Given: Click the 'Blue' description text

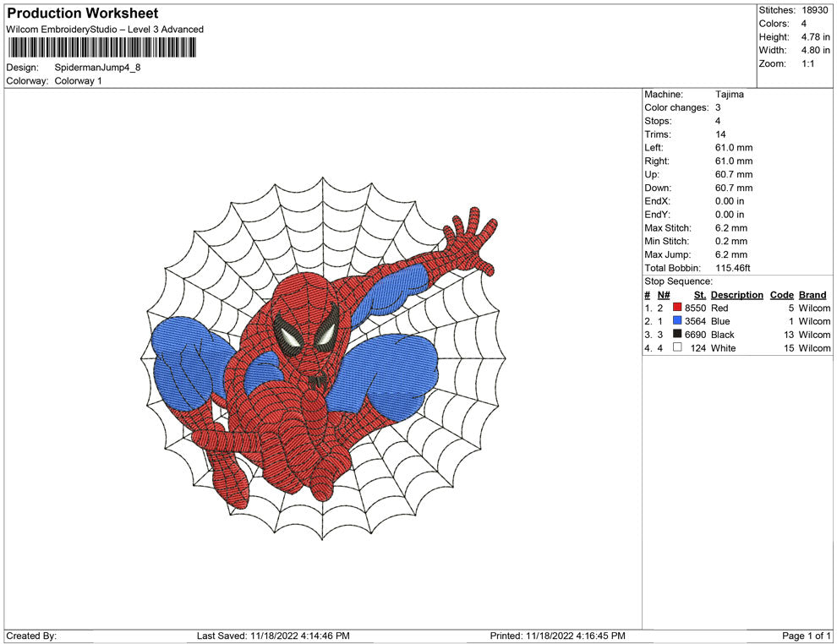Looking at the screenshot, I should click(x=720, y=321).
